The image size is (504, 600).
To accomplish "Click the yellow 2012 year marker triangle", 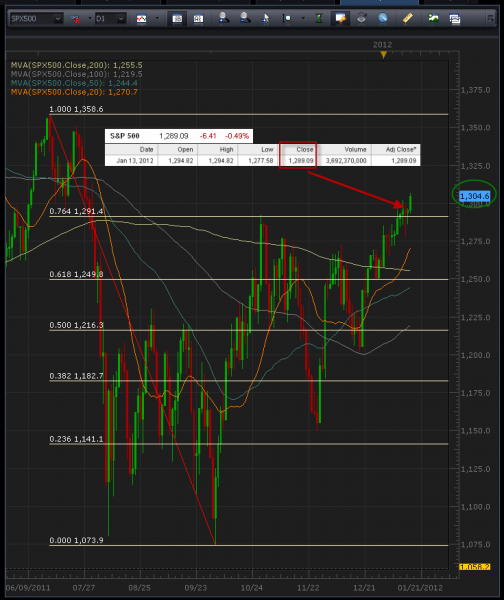I will [384, 55].
